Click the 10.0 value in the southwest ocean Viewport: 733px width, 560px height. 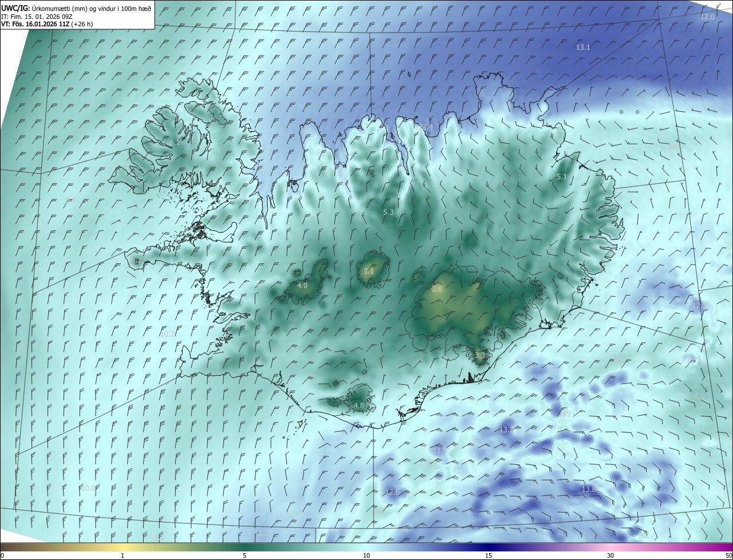point(88,488)
